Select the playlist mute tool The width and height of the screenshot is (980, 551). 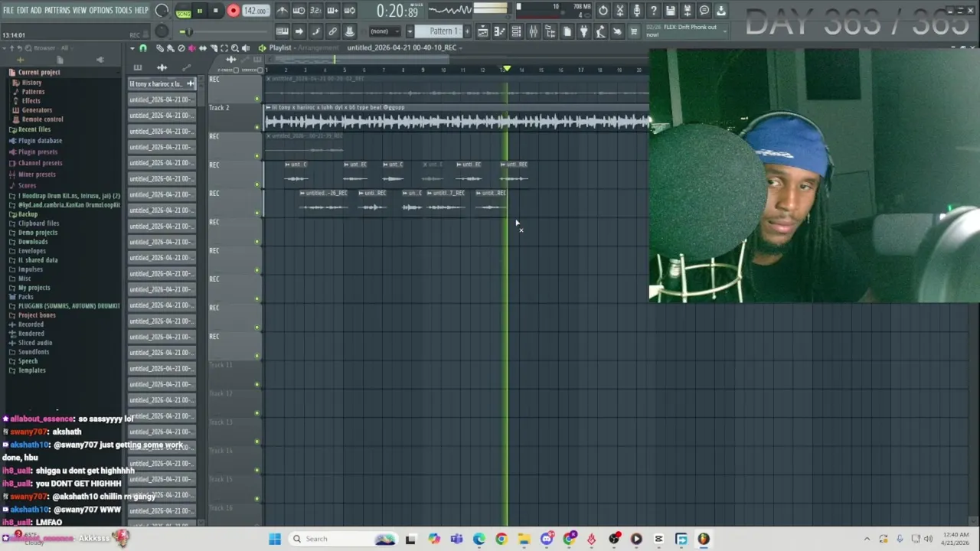[x=192, y=48]
